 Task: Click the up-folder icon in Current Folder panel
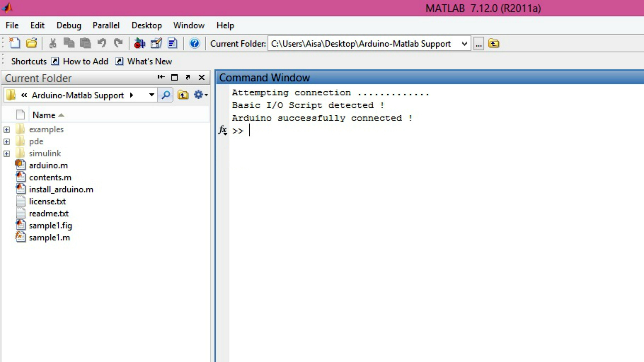click(x=183, y=95)
